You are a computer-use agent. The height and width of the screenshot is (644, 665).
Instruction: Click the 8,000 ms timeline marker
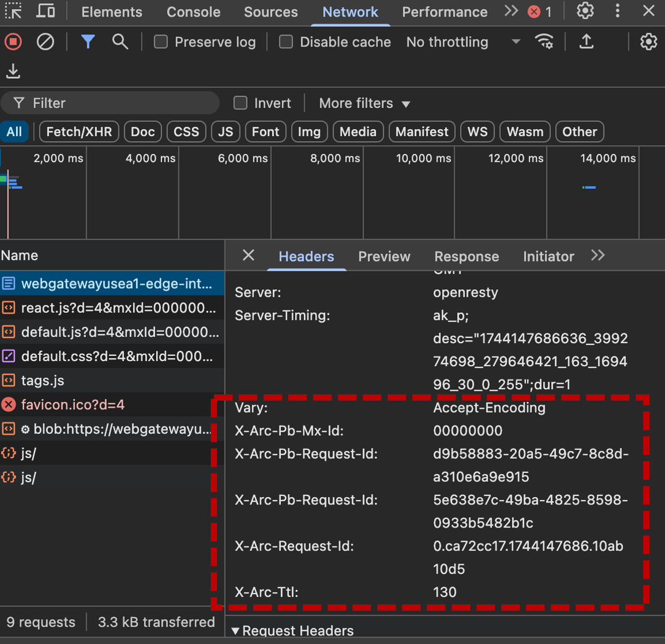335,158
